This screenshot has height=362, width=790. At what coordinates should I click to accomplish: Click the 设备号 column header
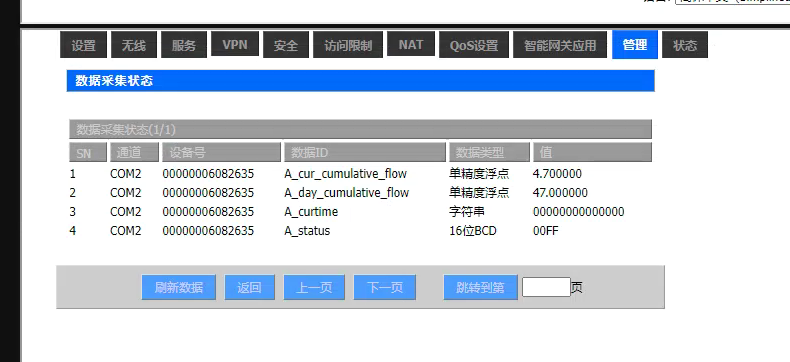[221, 152]
